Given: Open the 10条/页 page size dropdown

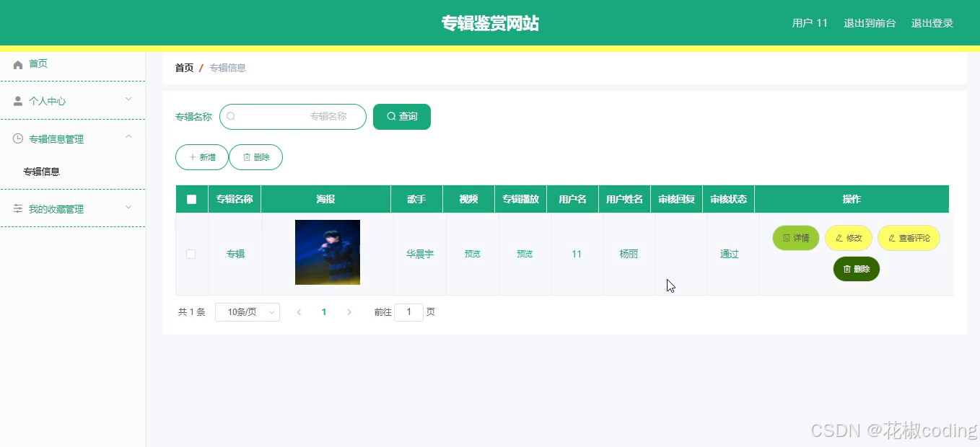Looking at the screenshot, I should pyautogui.click(x=248, y=311).
